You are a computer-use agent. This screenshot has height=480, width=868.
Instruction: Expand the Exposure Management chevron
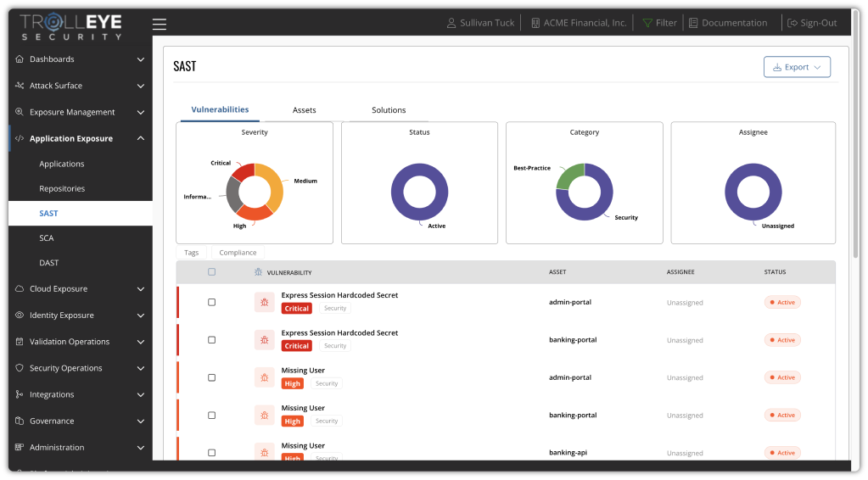[x=141, y=112]
